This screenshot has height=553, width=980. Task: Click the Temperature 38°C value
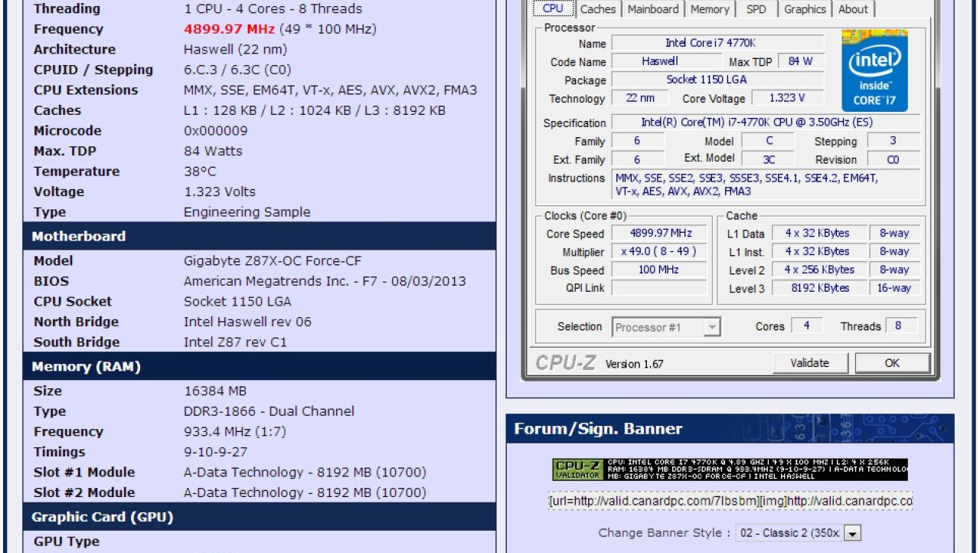click(x=200, y=172)
